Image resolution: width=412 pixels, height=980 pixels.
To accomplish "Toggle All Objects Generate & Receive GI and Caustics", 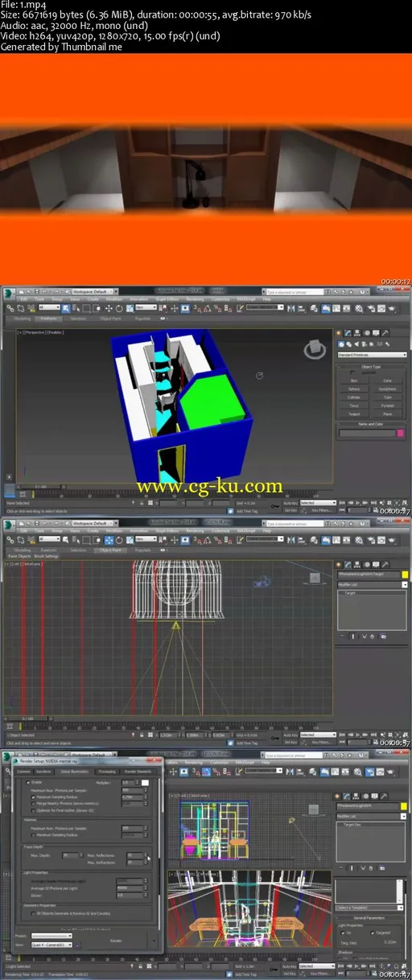I will [33, 912].
